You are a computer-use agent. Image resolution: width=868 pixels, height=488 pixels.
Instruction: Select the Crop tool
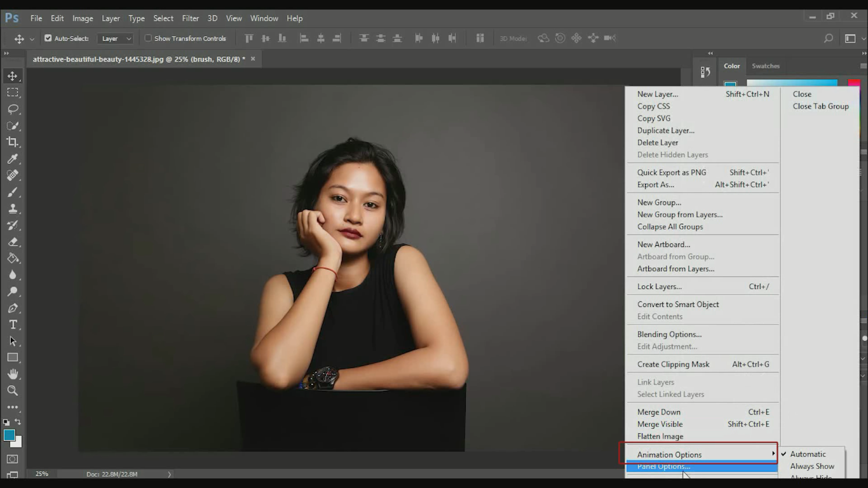tap(13, 142)
